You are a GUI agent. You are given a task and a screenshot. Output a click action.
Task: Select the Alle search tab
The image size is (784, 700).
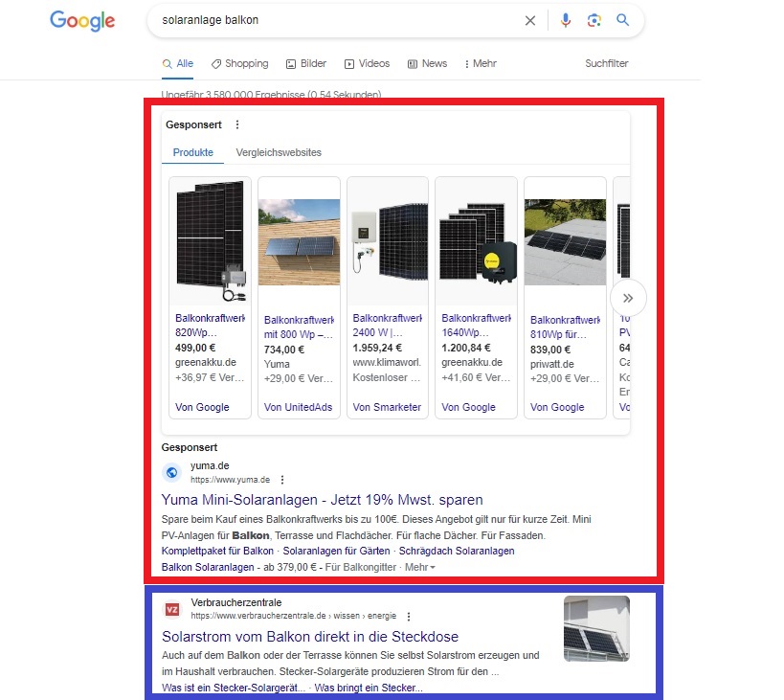click(178, 63)
